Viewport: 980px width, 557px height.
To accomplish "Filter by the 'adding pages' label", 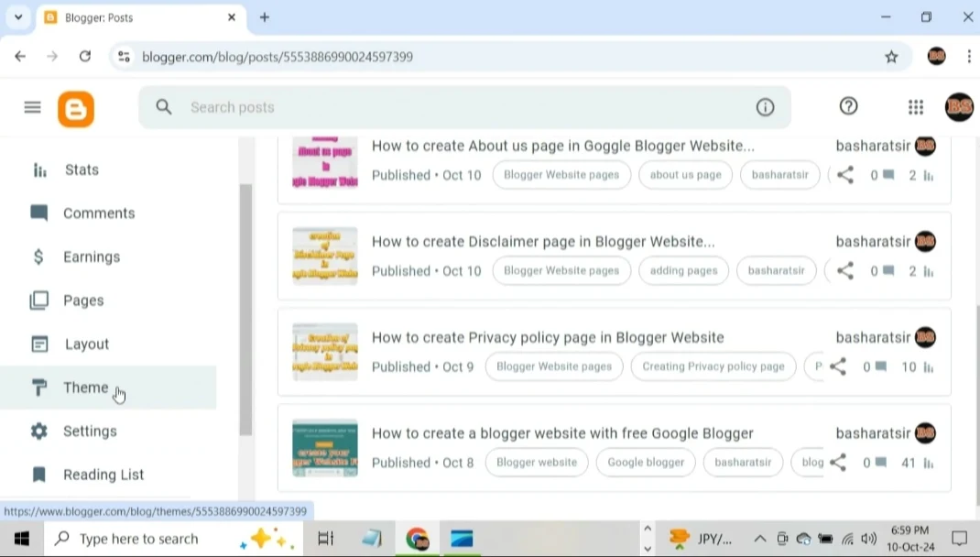I will [684, 270].
